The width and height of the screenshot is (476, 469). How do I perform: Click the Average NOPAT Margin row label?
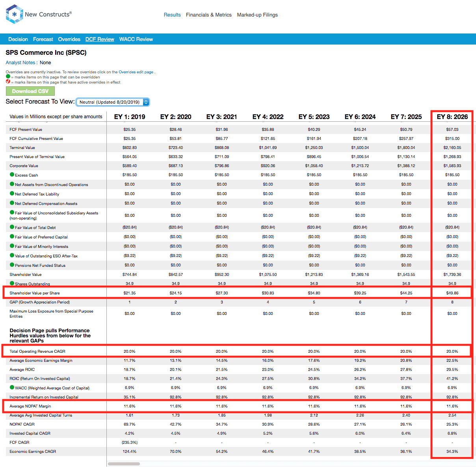coord(30,406)
